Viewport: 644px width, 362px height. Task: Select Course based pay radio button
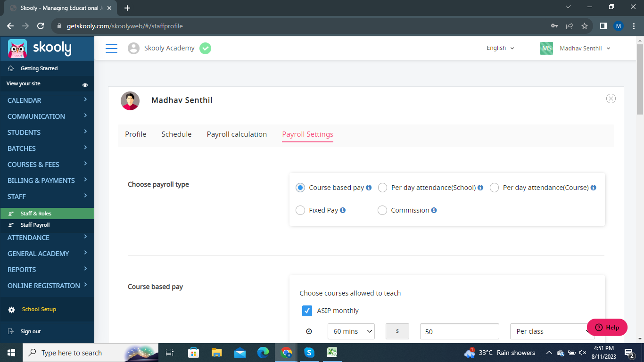click(x=300, y=188)
